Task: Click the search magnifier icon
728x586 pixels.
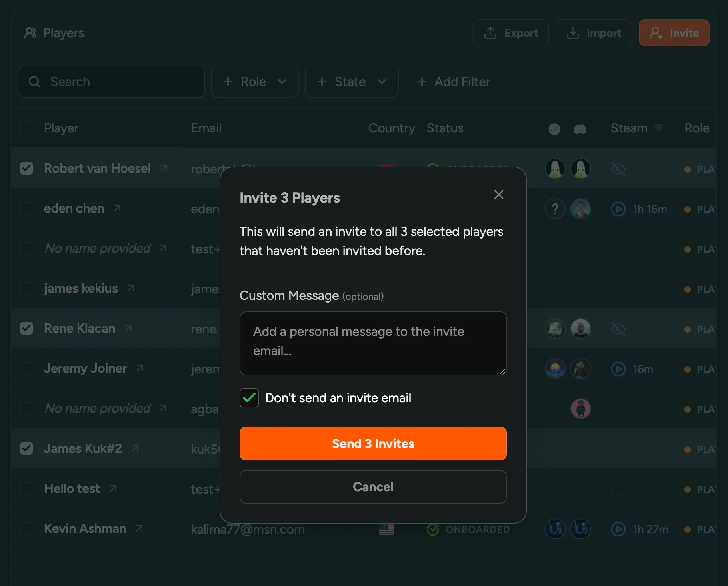Action: click(34, 82)
